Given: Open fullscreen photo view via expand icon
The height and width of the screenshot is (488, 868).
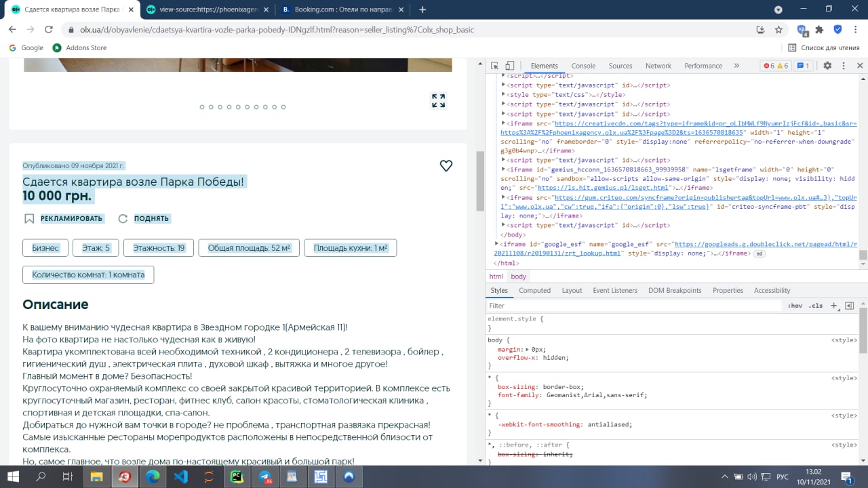Looking at the screenshot, I should (439, 100).
